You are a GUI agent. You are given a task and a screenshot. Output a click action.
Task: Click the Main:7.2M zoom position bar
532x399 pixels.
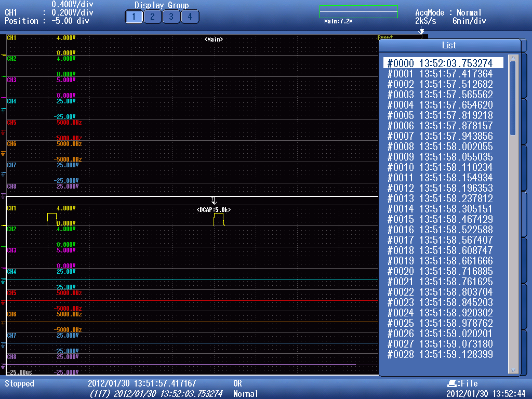coord(358,11)
